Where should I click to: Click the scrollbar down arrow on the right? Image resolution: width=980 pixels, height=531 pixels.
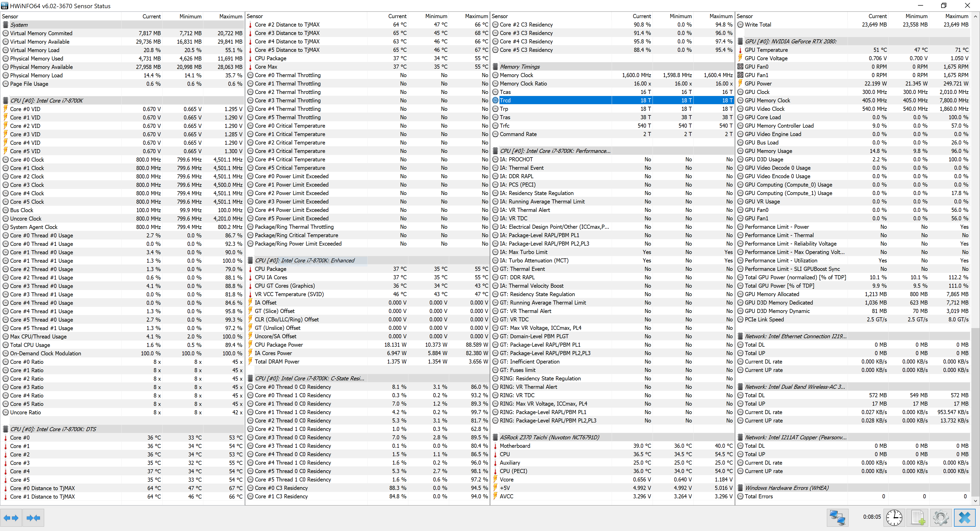[975, 501]
